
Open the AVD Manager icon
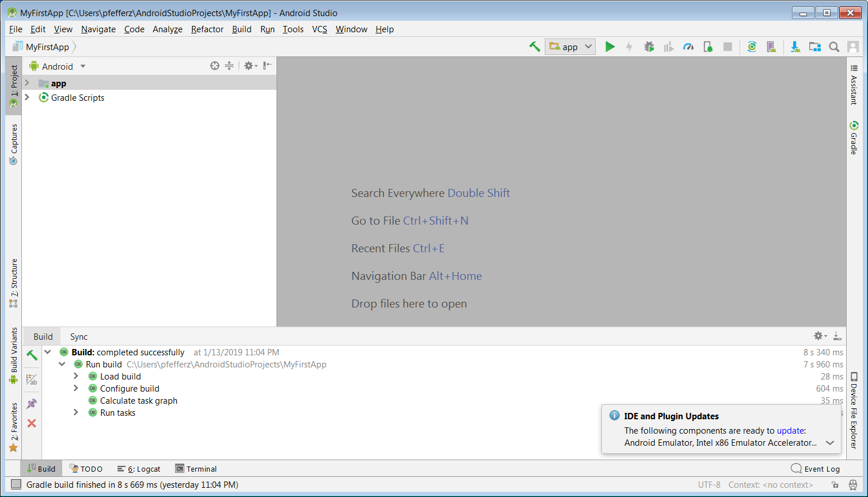(771, 47)
